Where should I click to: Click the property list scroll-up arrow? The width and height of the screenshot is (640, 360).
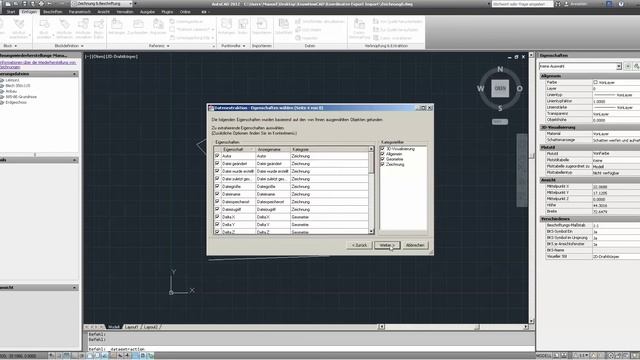[371, 149]
